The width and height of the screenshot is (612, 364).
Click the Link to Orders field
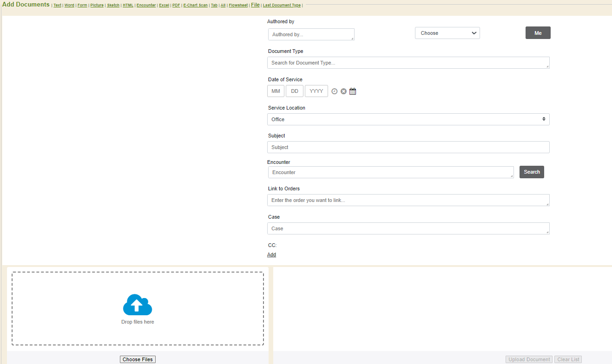(408, 200)
